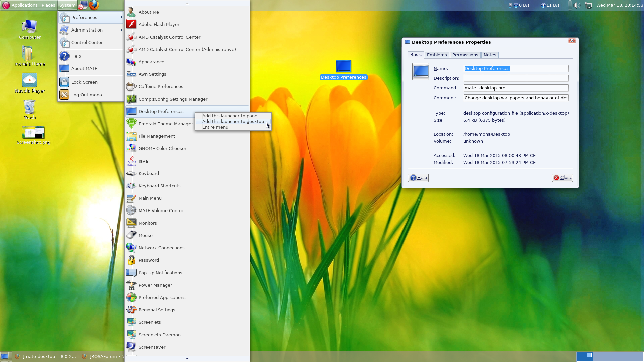Select the Desktop Preferences launcher on desktop

pos(343,66)
